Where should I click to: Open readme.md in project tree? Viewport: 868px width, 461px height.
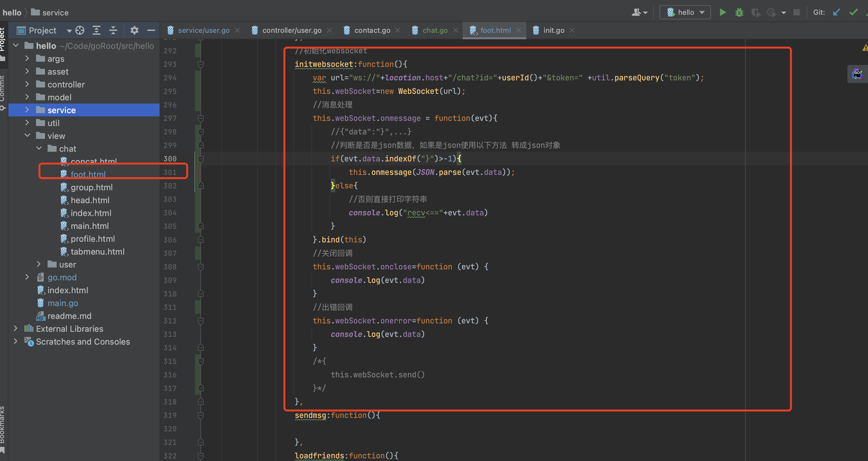[x=69, y=315]
